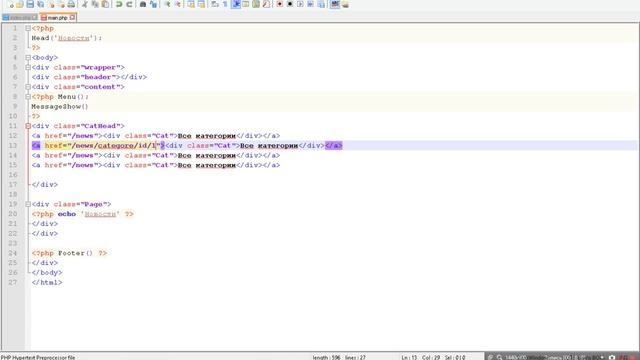The image size is (640, 360).
Task: Toggle synchronized horizontal scrolling
Action: click(201, 4)
